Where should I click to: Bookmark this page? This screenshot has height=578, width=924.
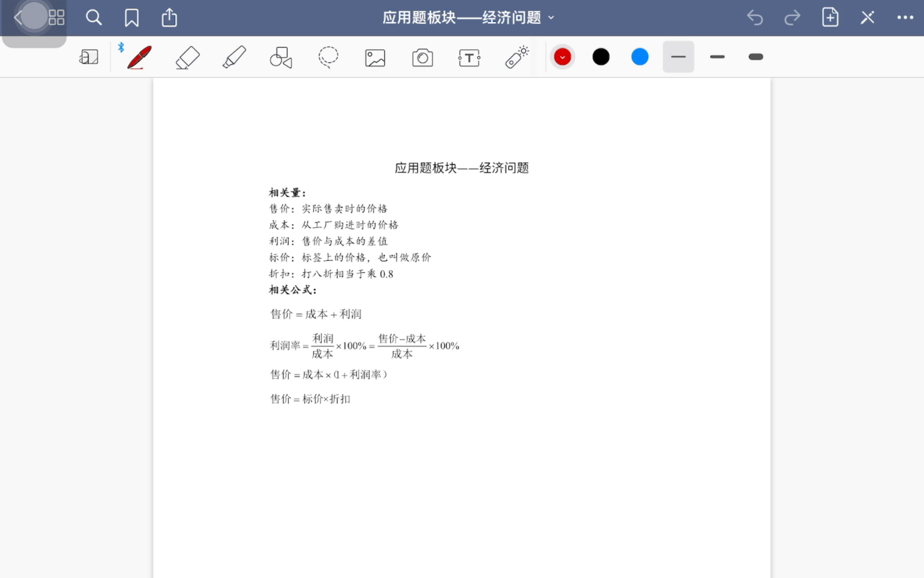132,18
